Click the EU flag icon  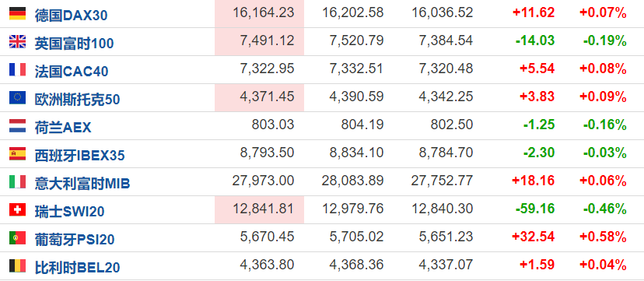(17, 97)
